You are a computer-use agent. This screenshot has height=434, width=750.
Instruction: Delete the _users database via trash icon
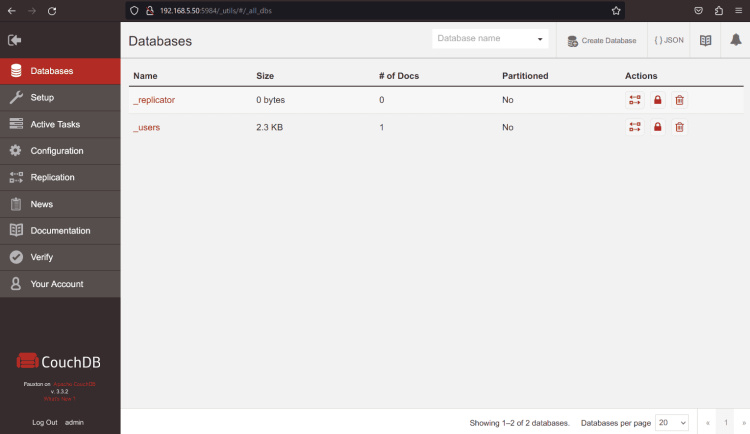click(679, 127)
